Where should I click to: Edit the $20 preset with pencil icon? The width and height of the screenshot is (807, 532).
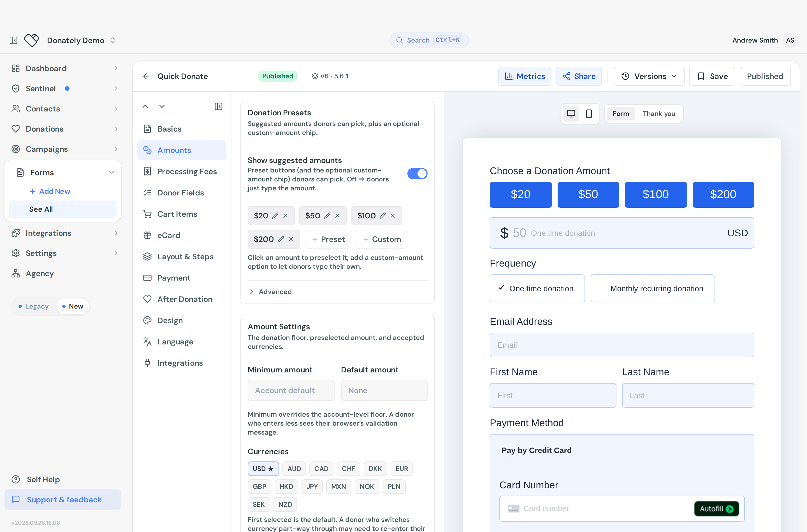(275, 216)
